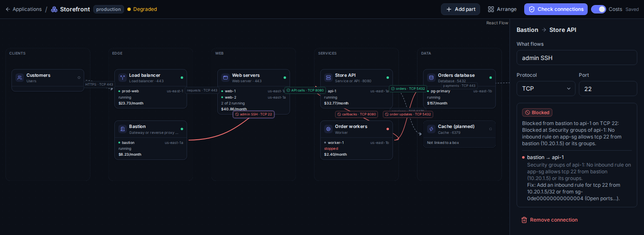
Task: Click the Port input field
Action: click(608, 89)
